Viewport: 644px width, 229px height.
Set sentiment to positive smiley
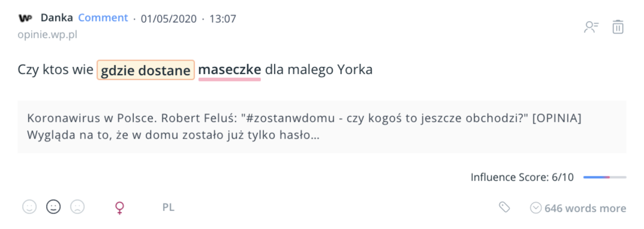pos(29,207)
